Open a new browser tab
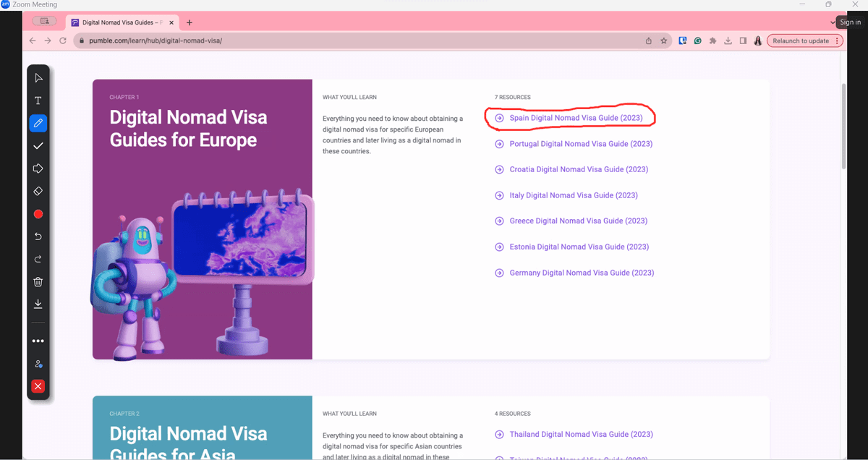 190,22
